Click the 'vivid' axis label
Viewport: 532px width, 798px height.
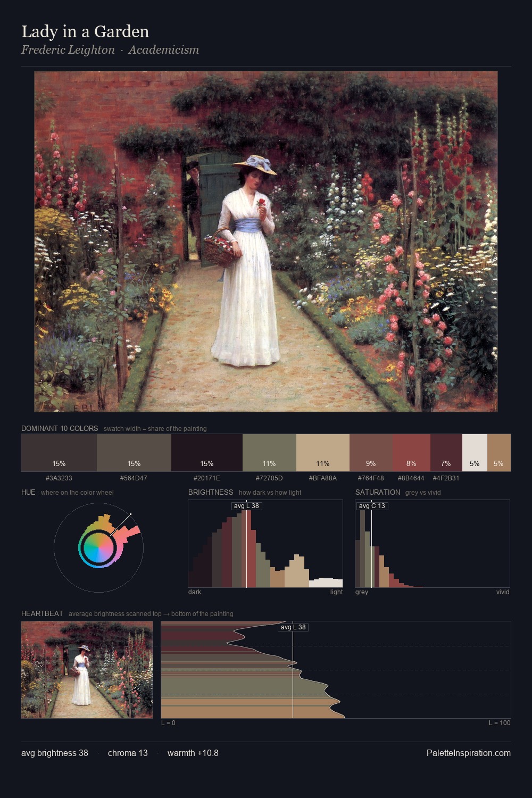(503, 592)
